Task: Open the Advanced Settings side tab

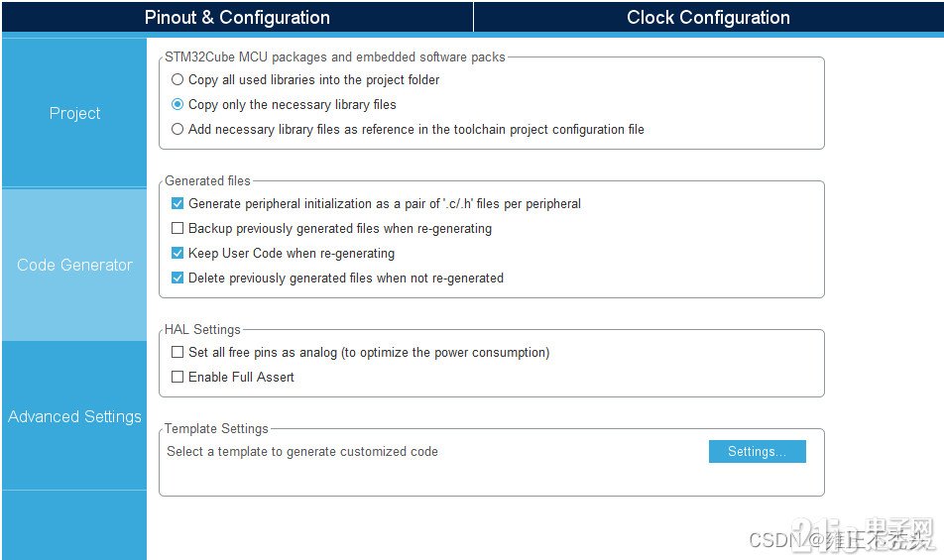Action: coord(74,416)
